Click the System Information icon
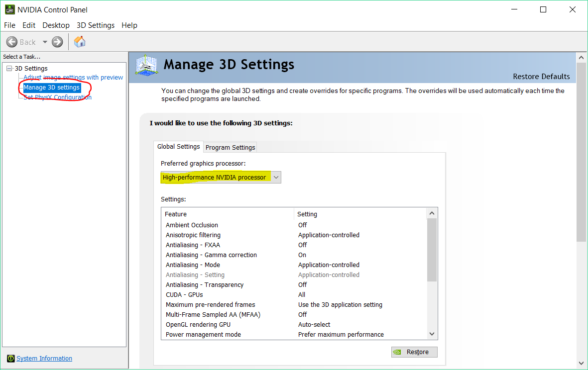Viewport: 588px width, 370px height. point(11,359)
